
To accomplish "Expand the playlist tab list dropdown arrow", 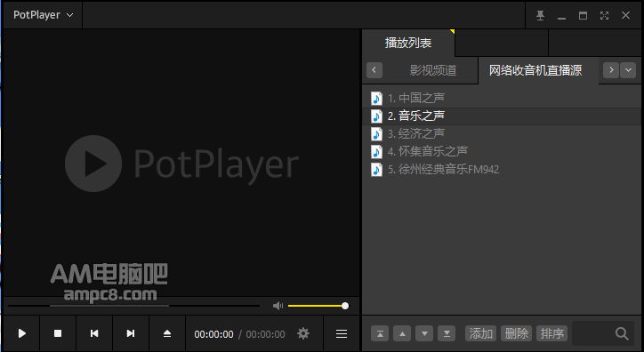I will tap(628, 70).
